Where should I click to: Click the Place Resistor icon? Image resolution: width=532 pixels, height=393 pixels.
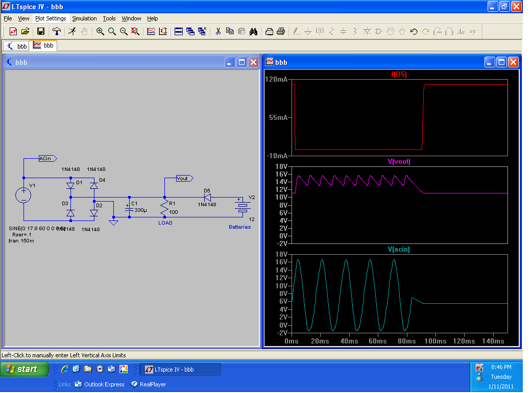coord(332,32)
